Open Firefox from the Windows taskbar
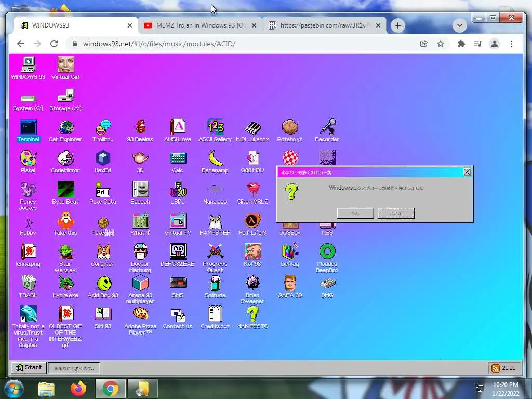The width and height of the screenshot is (532, 399). tap(78, 389)
